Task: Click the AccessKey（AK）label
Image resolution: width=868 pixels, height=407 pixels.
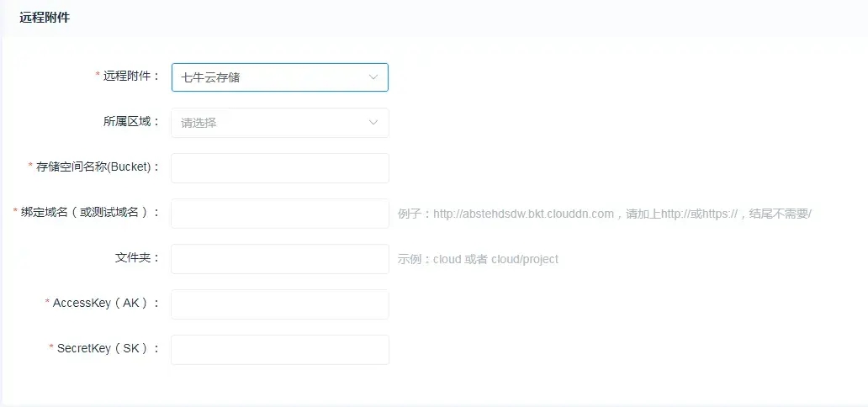Action: click(105, 303)
